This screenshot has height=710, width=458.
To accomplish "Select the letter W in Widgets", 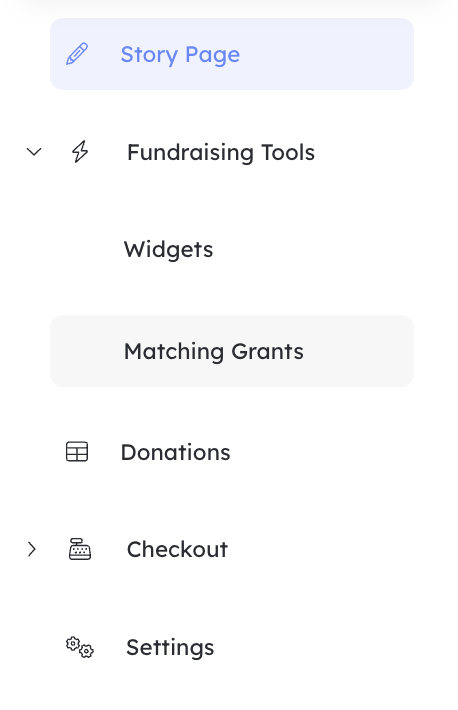I will coord(133,249).
